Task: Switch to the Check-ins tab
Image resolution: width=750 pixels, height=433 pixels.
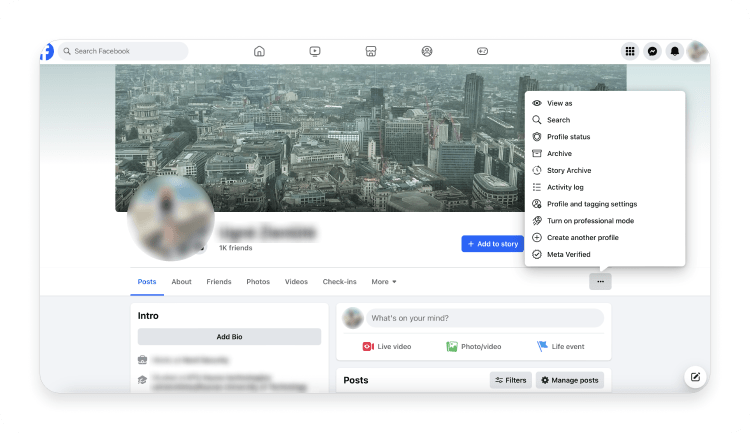Action: [x=340, y=282]
